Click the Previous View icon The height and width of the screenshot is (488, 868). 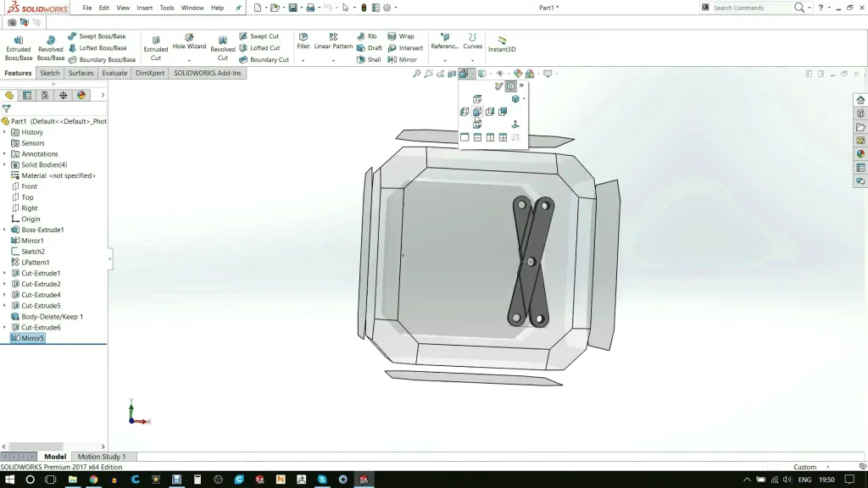point(440,74)
